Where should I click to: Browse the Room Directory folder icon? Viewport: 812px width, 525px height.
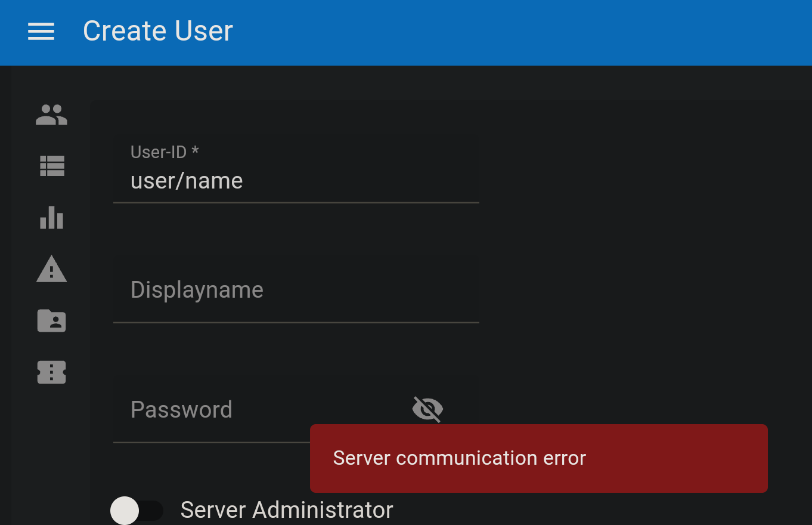[51, 321]
